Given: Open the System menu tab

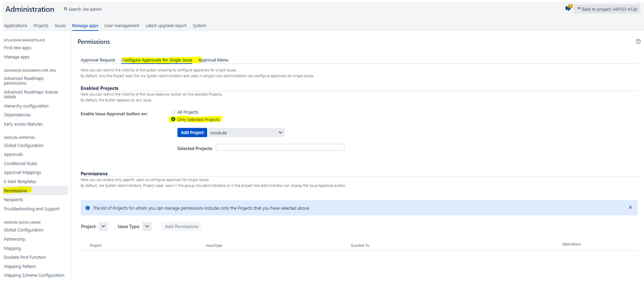Looking at the screenshot, I should tap(199, 26).
